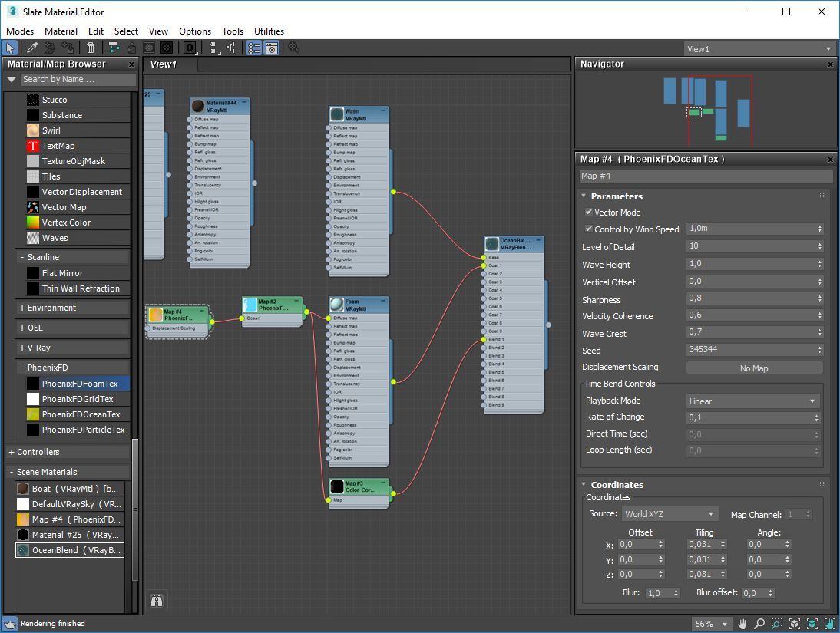Click Select by Material toolbar icon
840x633 pixels.
(293, 48)
